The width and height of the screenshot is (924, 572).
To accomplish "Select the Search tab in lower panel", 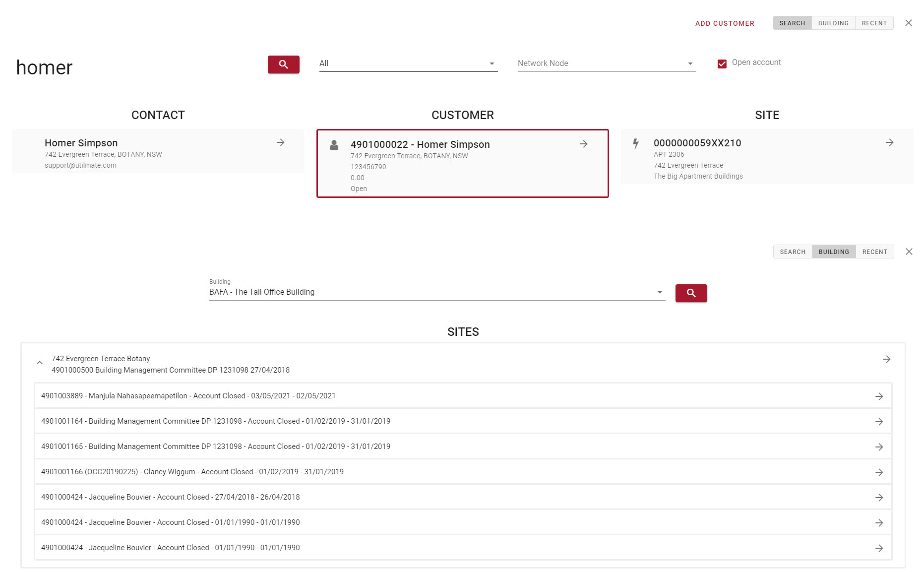I will 793,252.
